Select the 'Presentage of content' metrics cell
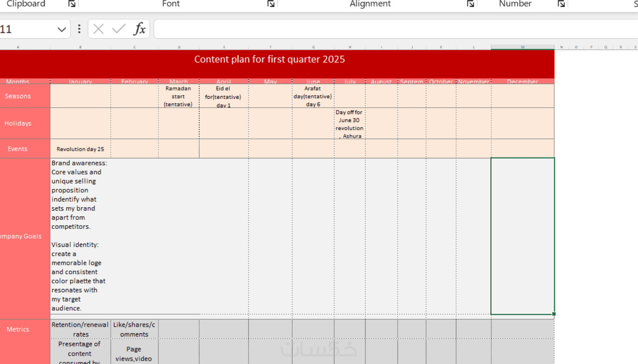The image size is (638, 364). (80, 352)
